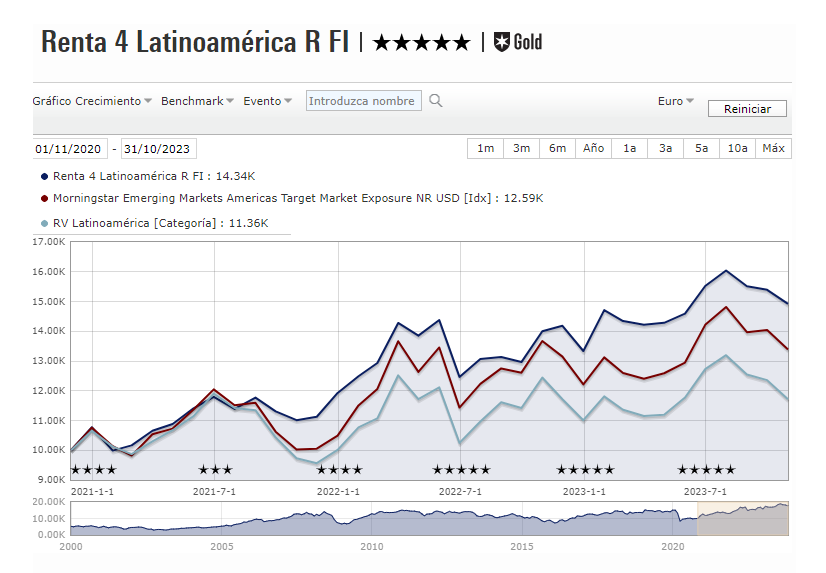The image size is (826, 573).
Task: Click the start date field 01/11/2020
Action: coord(70,149)
